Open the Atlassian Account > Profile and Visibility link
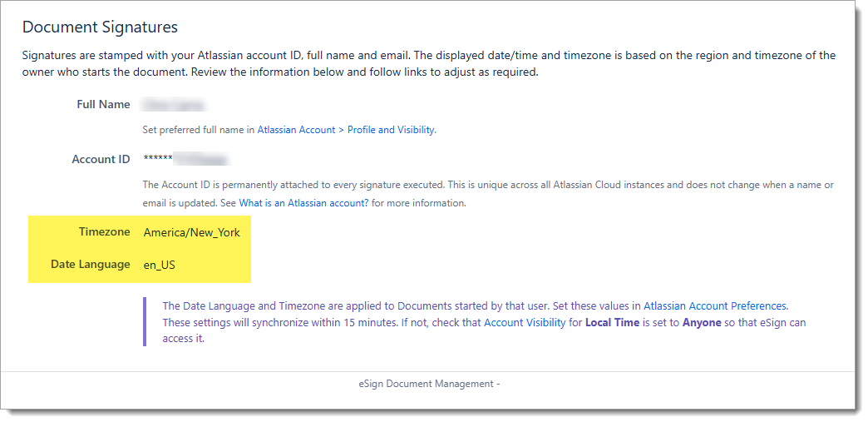This screenshot has width=868, height=422. [x=346, y=130]
